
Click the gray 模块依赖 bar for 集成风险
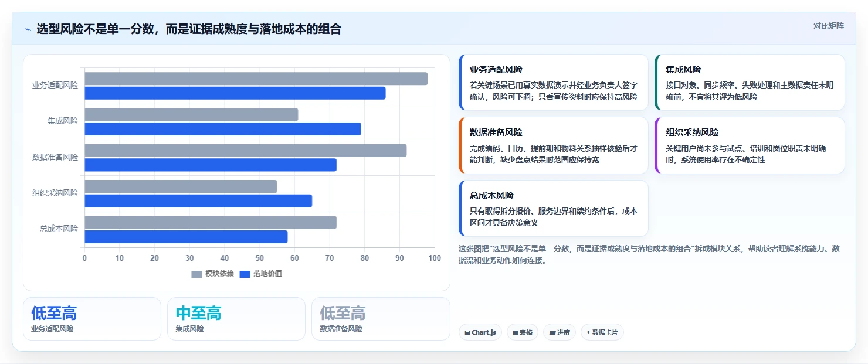pos(191,114)
